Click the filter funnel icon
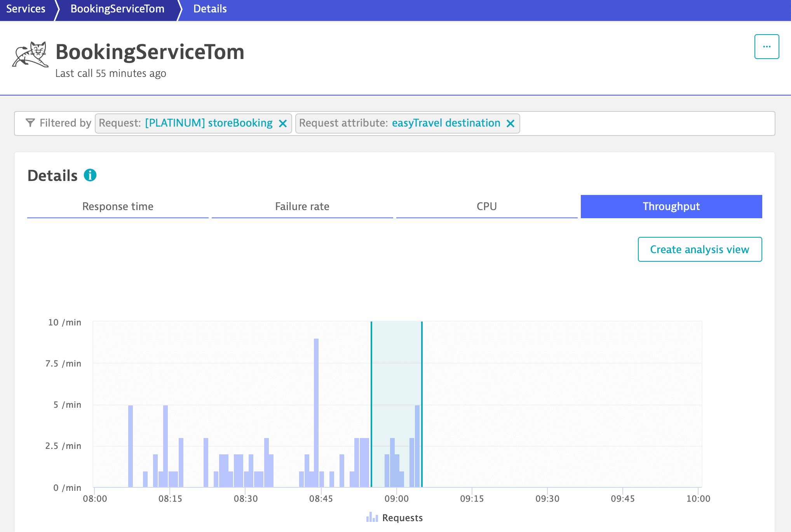Image resolution: width=791 pixels, height=532 pixels. point(30,123)
